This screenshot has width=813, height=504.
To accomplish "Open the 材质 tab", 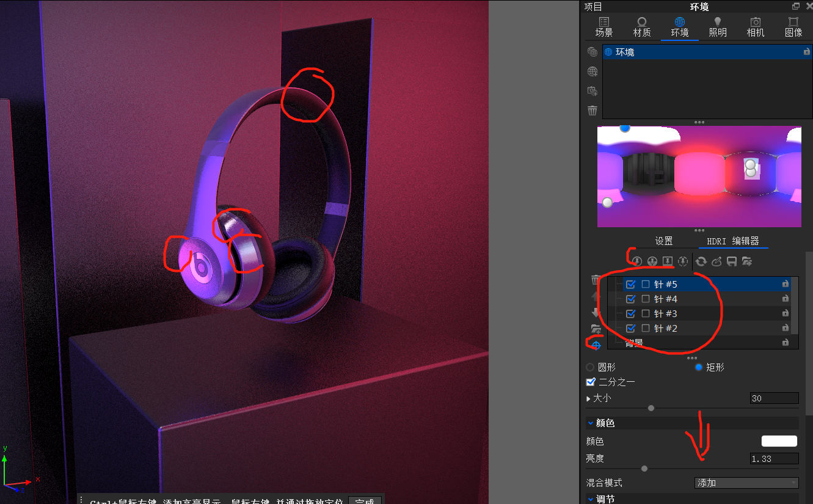I will point(642,27).
